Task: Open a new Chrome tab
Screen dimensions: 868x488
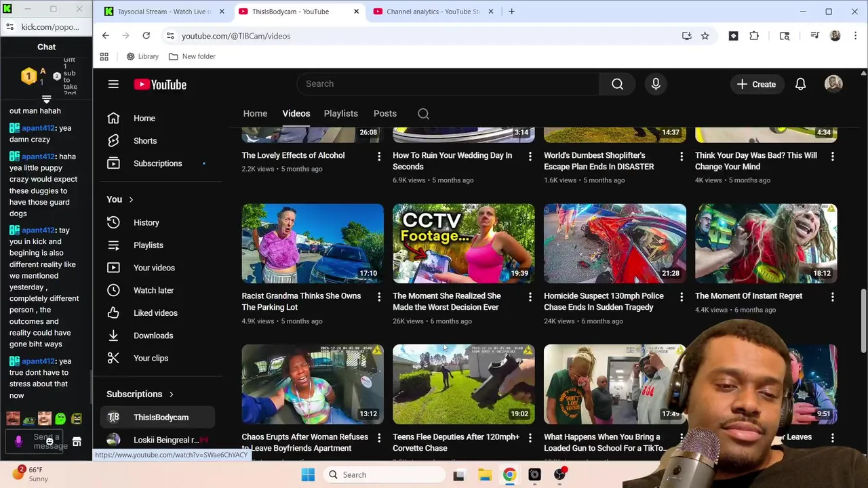Action: [511, 12]
